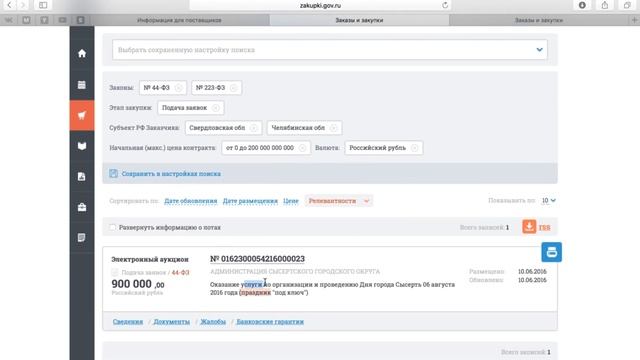Clear the 0 to 200 000 000 000 price filter
Viewport: 640px width, 360px height.
(x=302, y=148)
